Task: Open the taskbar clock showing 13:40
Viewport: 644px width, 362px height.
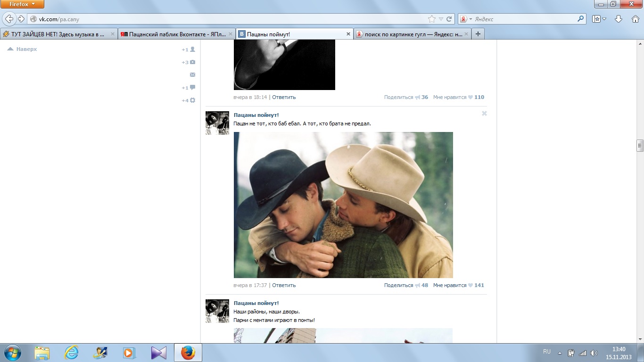Action: pyautogui.click(x=619, y=353)
